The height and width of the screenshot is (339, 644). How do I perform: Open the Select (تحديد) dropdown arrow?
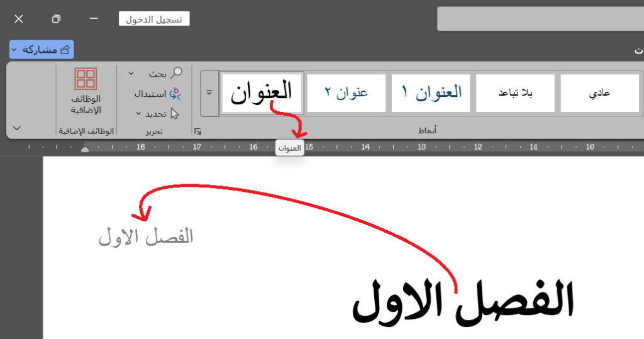point(138,114)
